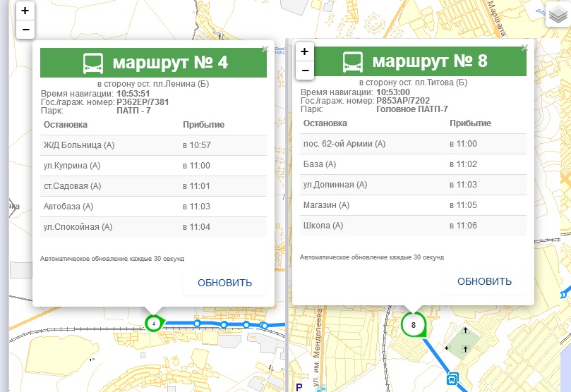The height and width of the screenshot is (392, 571).
Task: Select Магазин (А) stop row
Action: [413, 204]
